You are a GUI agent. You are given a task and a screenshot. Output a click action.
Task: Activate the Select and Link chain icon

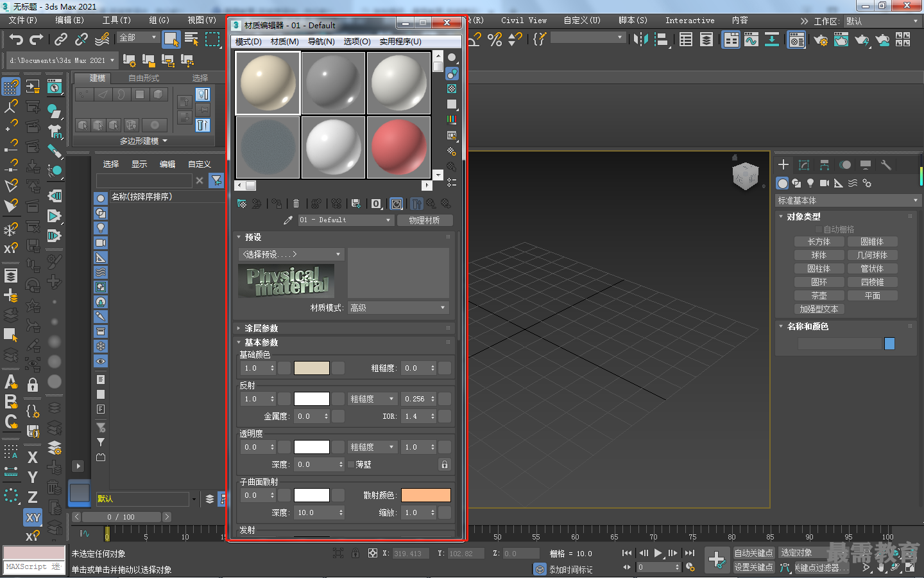pyautogui.click(x=61, y=39)
